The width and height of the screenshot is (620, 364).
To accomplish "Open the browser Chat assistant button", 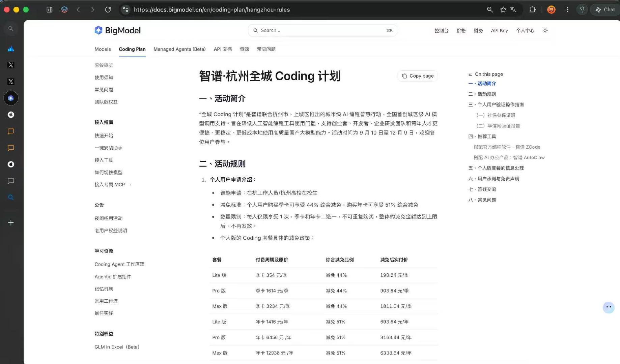I will coord(605,10).
